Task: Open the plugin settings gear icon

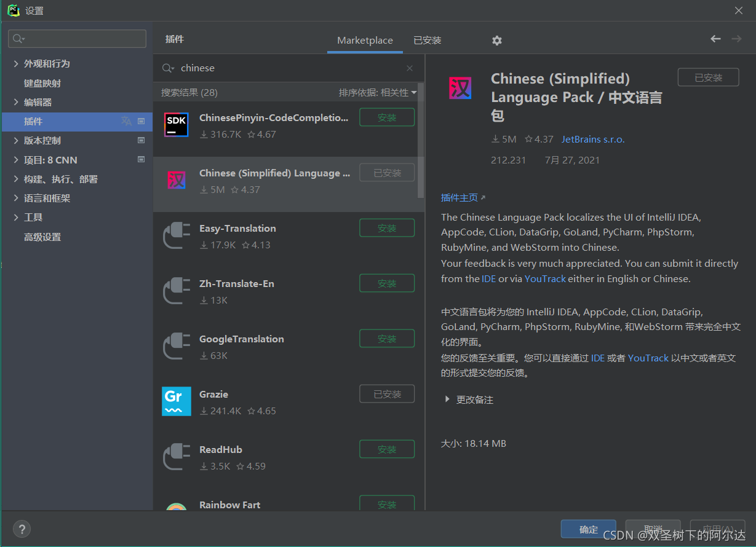Action: pos(497,41)
